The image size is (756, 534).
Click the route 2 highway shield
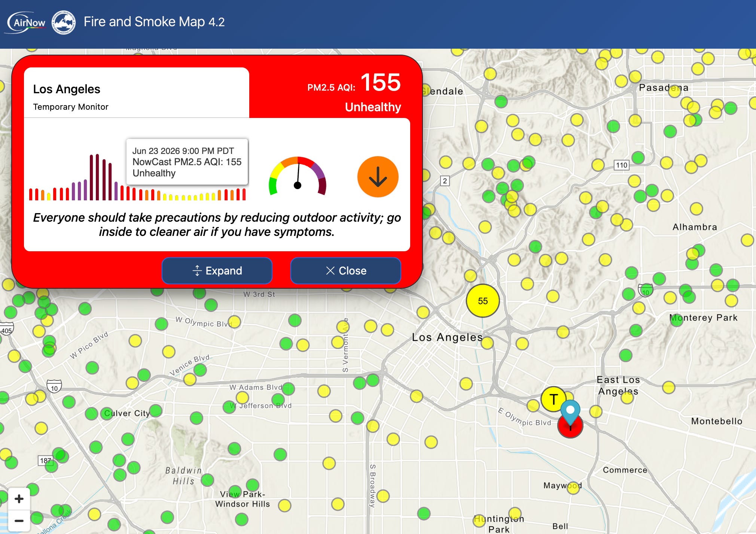445,181
